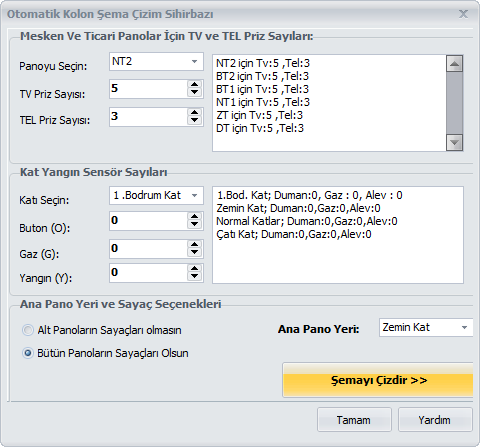Decrease TEL Priz Sayısı value
The image size is (480, 447).
(194, 121)
